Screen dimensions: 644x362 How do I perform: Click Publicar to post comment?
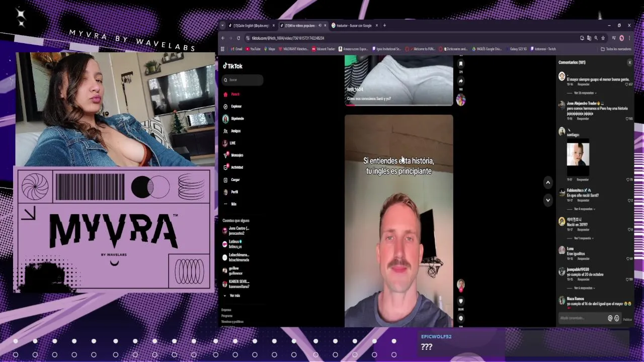point(627,319)
